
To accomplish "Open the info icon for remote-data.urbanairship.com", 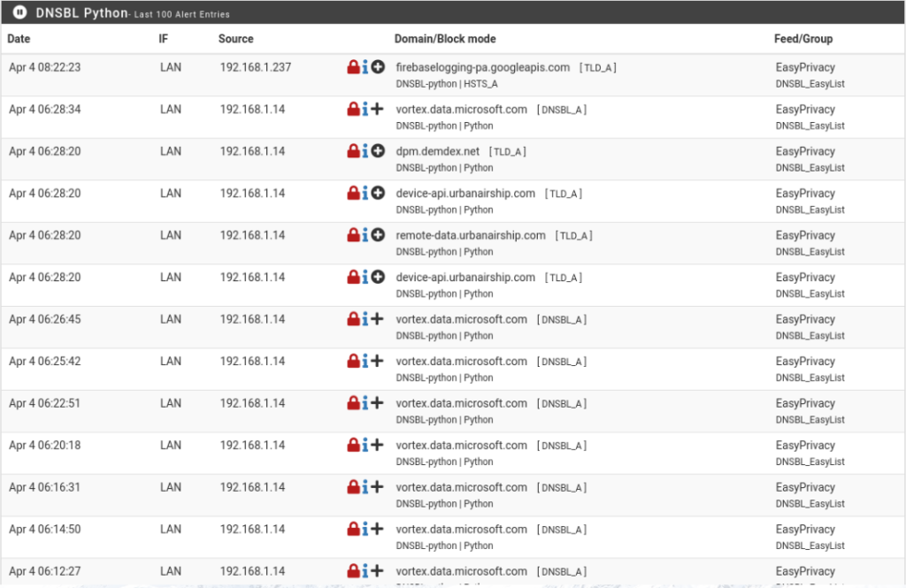I will 365,235.
